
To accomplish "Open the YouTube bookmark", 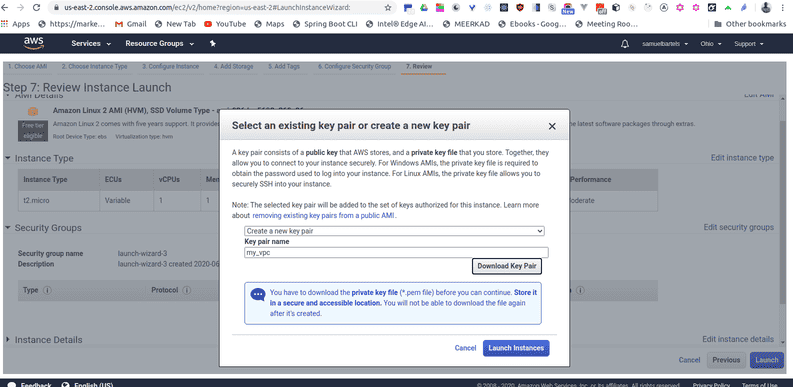I will point(225,24).
